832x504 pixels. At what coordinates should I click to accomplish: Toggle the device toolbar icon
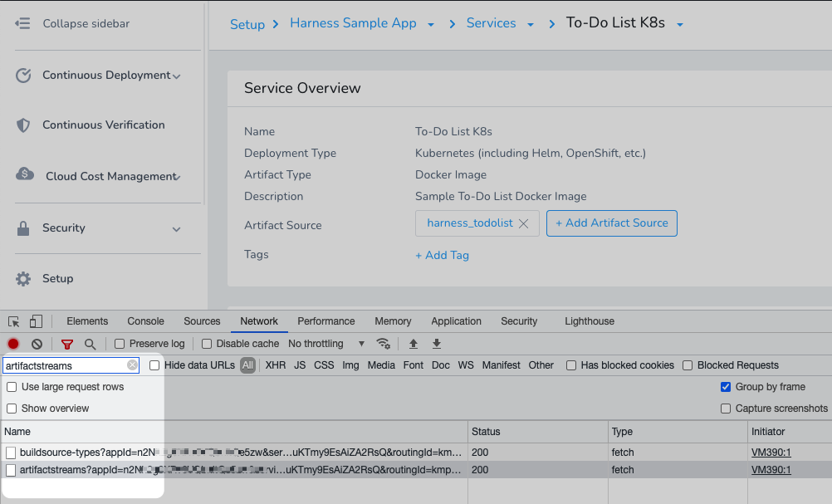coord(36,321)
